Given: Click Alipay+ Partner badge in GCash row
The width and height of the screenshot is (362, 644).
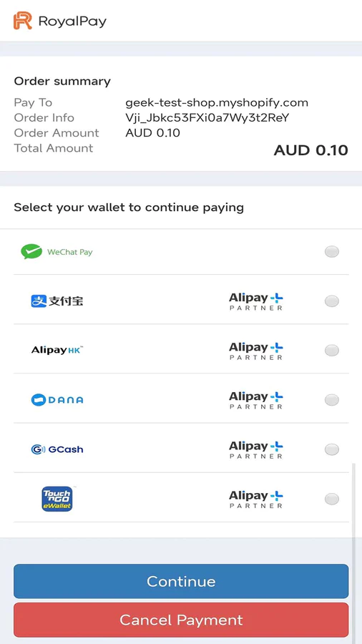Looking at the screenshot, I should (256, 450).
